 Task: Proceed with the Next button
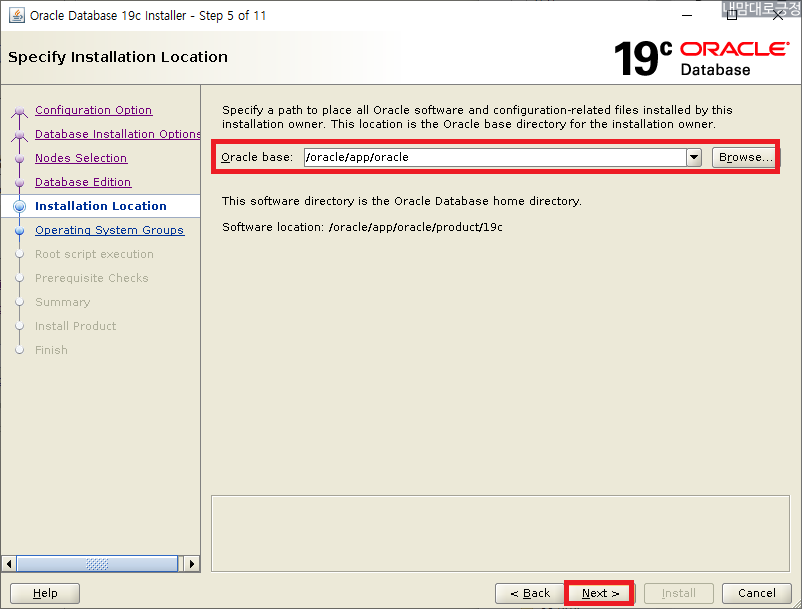click(600, 593)
